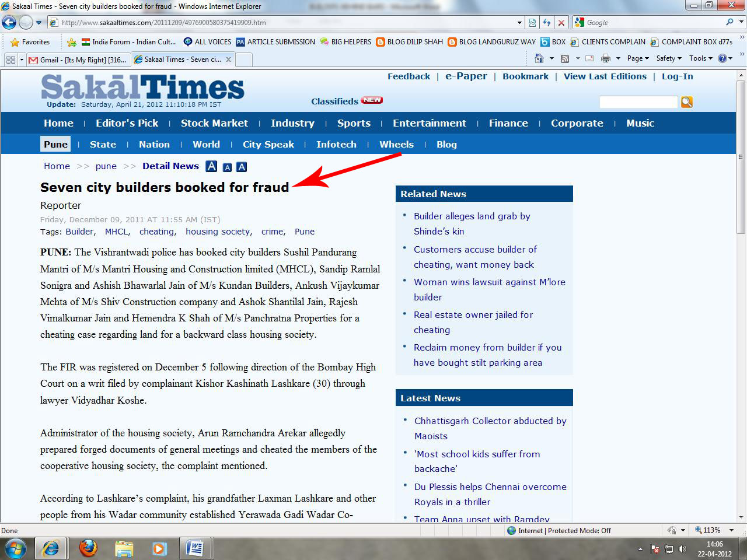Click the Print icon in command bar
This screenshot has height=560, width=747.
point(606,58)
